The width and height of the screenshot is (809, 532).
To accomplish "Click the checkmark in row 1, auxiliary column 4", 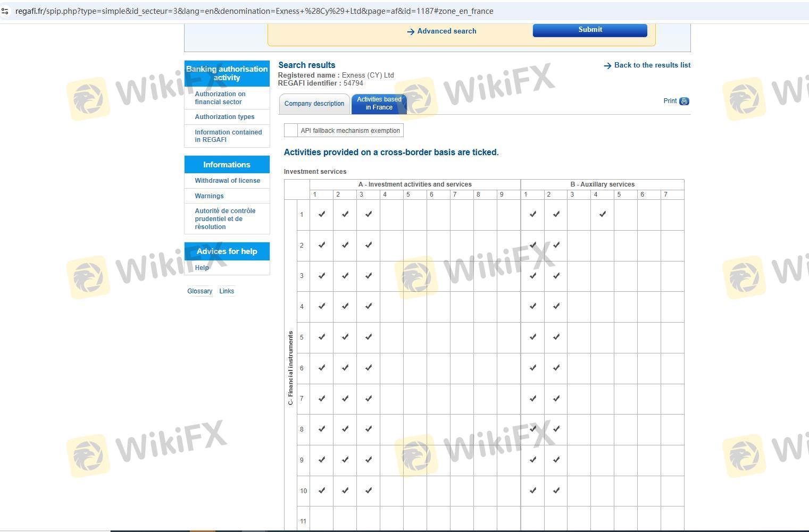I will [x=602, y=214].
